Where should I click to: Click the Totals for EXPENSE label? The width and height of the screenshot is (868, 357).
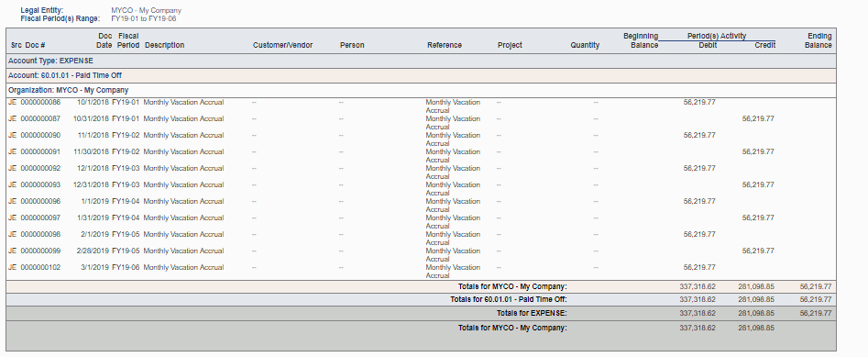pos(532,313)
